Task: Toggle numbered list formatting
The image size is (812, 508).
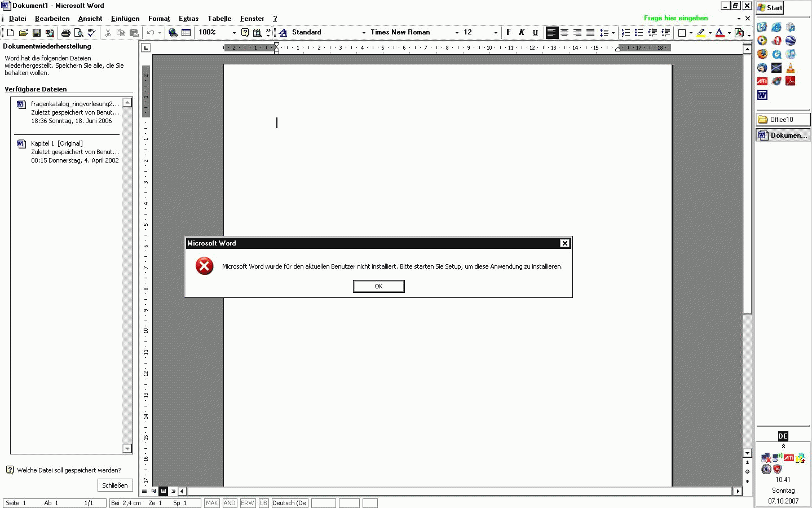Action: pos(626,33)
